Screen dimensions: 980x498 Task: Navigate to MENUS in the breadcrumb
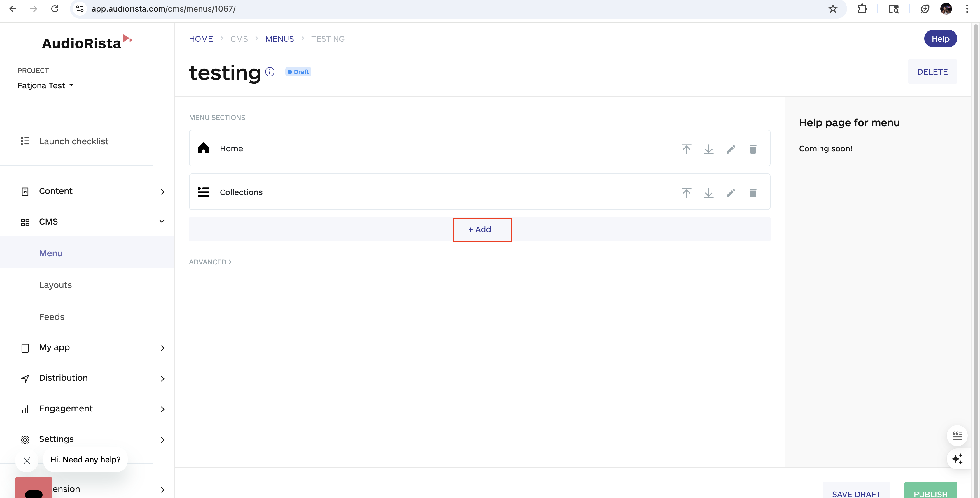[280, 38]
